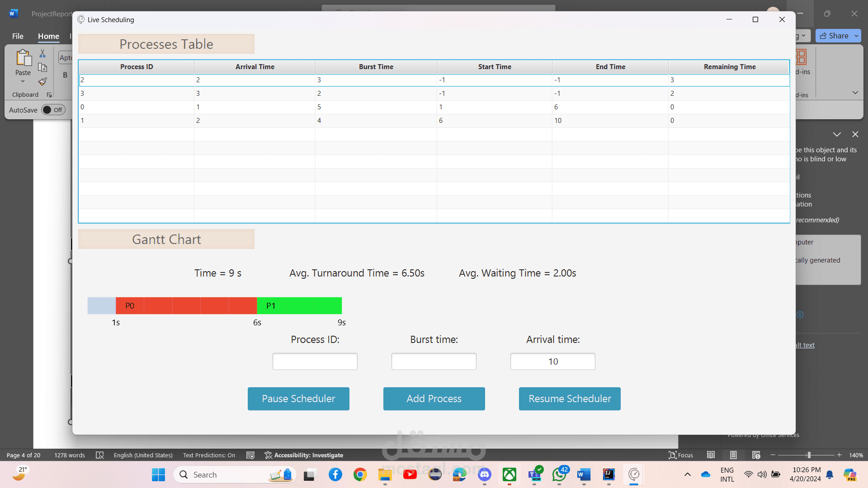
Task: Open the Xbox app from taskbar
Action: [x=509, y=474]
